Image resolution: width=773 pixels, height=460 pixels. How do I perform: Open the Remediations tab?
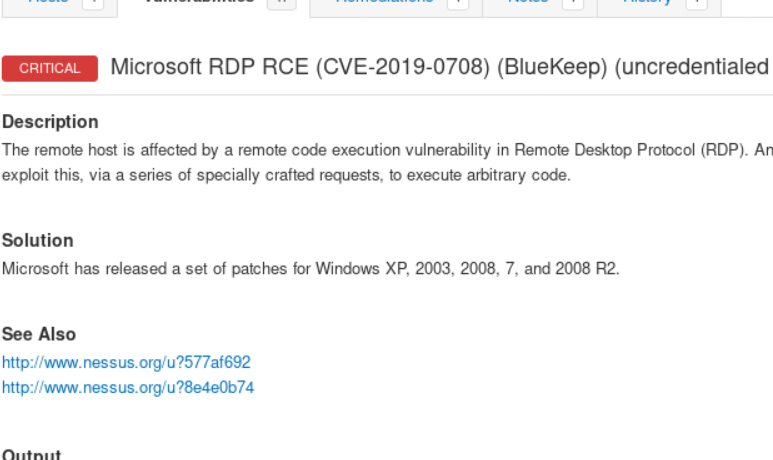[383, 3]
